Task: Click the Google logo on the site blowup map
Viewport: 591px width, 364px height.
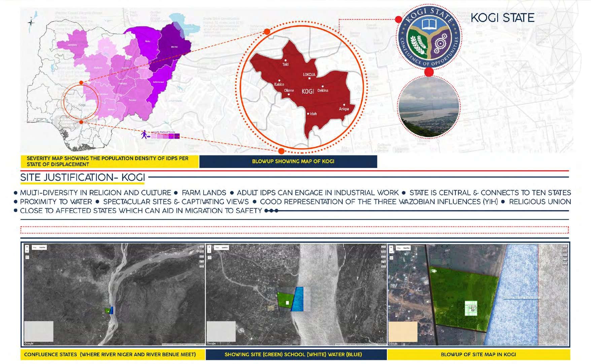Action: point(393,343)
